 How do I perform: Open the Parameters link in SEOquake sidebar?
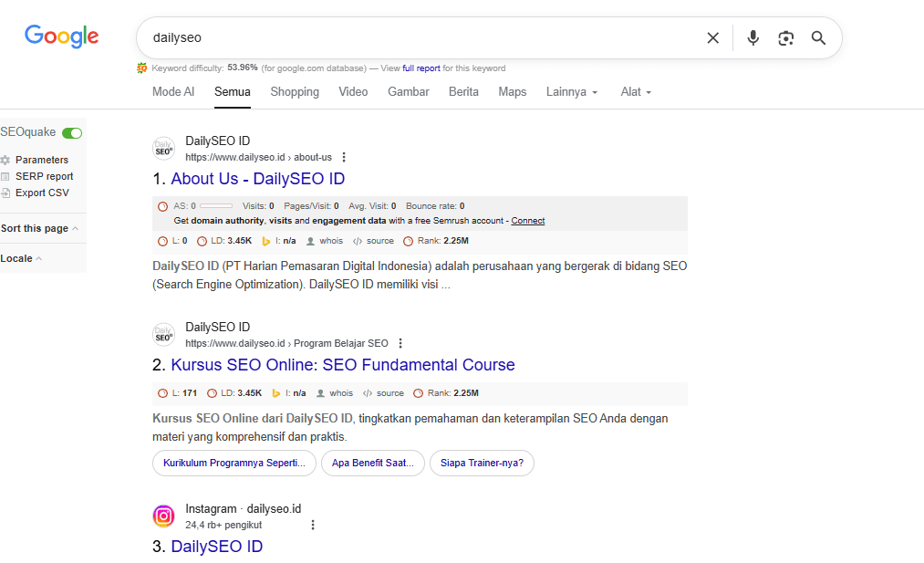(42, 160)
